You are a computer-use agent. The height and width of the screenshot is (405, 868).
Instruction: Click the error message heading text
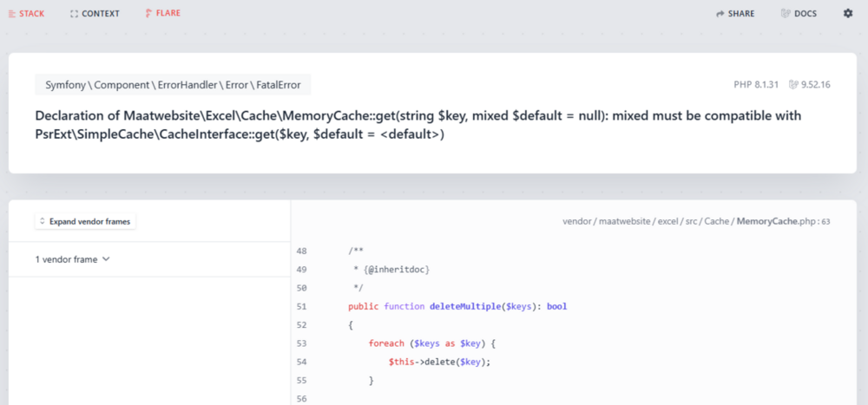[x=418, y=125]
